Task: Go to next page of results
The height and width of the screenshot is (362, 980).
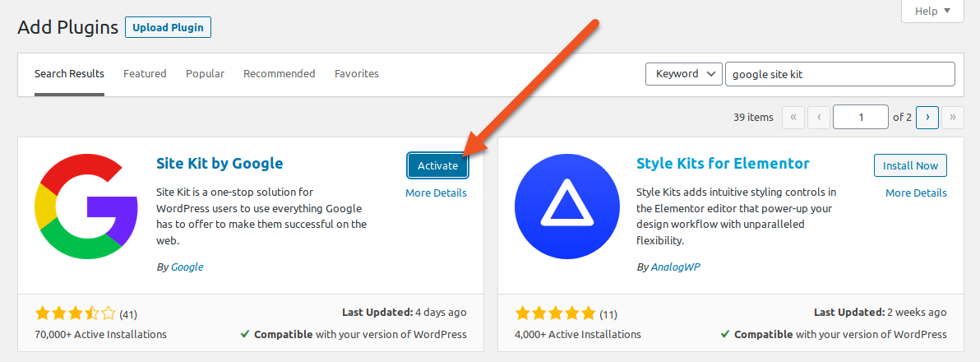Action: pyautogui.click(x=927, y=117)
